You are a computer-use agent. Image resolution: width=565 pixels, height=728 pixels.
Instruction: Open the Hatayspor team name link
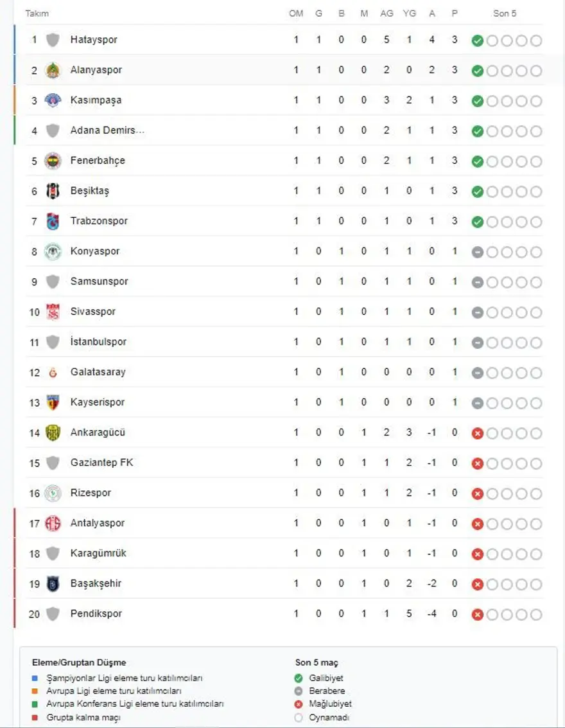[x=94, y=40]
